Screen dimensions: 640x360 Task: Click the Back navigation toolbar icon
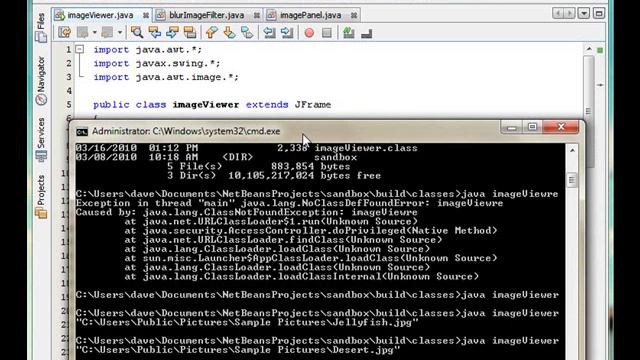(83, 32)
